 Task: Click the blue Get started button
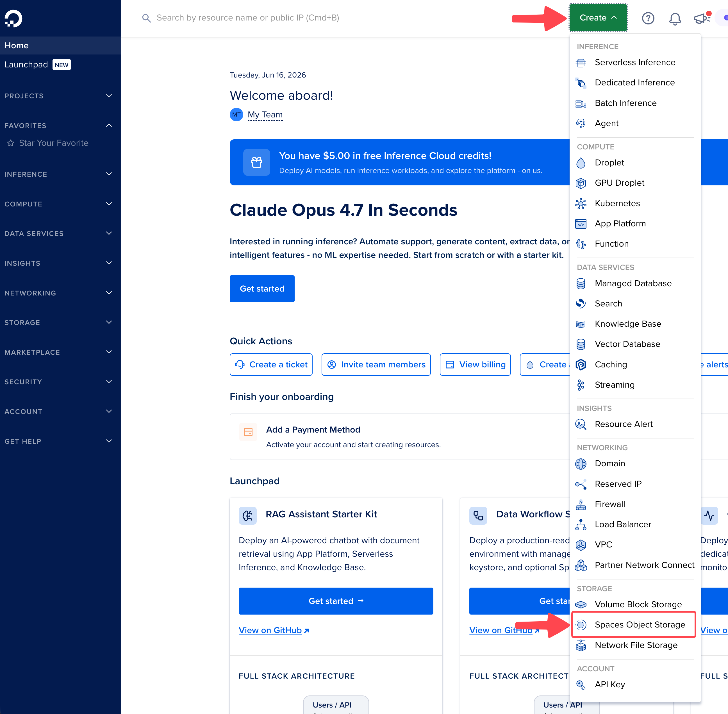click(262, 289)
